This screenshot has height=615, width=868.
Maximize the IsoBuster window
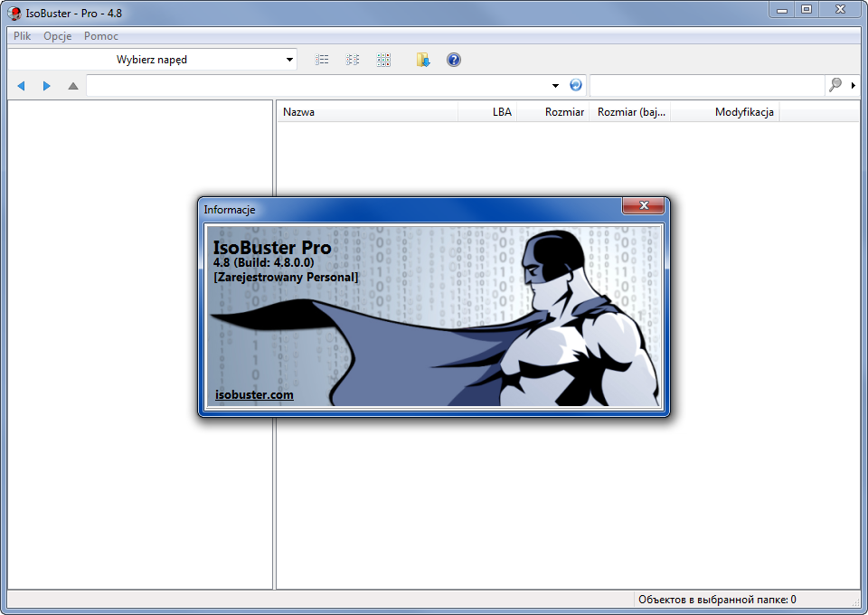point(807,10)
